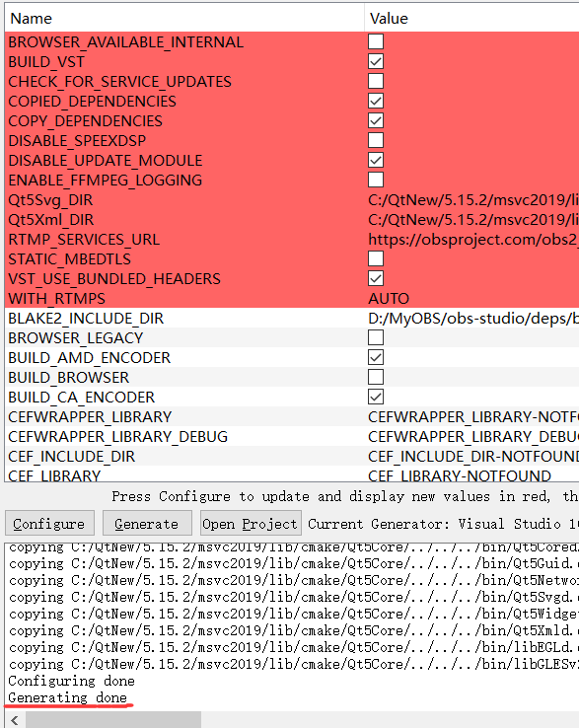Select the Qt5Xml_DIR entry name
This screenshot has height=728, width=579.
click(x=51, y=220)
